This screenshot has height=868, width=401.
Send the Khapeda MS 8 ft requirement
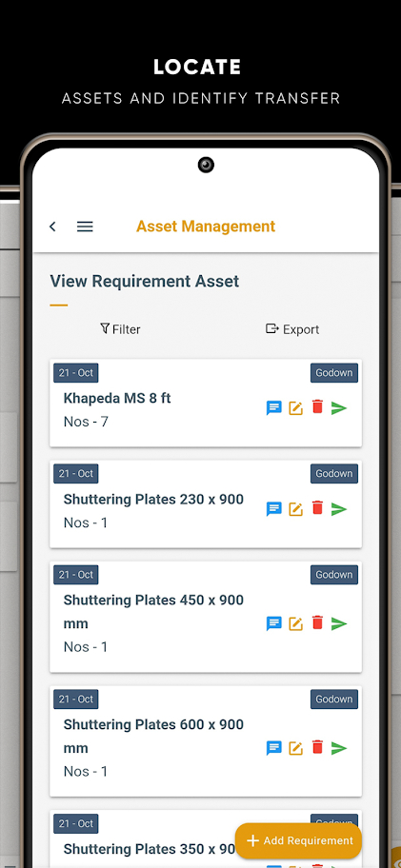tap(339, 408)
